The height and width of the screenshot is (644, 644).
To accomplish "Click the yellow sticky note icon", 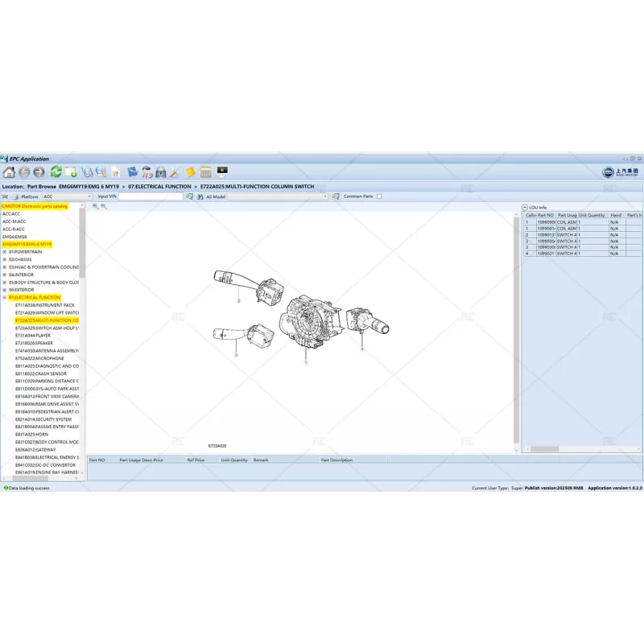I will [x=189, y=171].
